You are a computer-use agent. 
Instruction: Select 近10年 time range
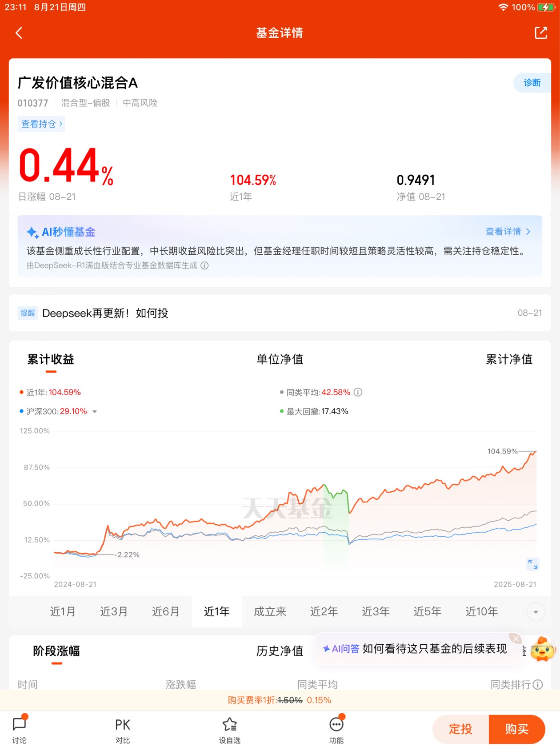click(482, 612)
